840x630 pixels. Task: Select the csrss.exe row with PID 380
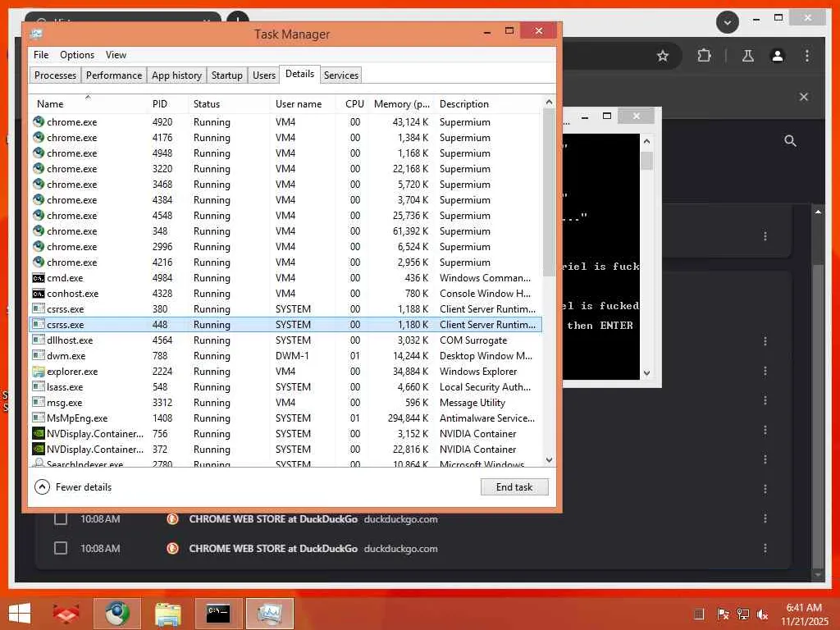click(285, 309)
